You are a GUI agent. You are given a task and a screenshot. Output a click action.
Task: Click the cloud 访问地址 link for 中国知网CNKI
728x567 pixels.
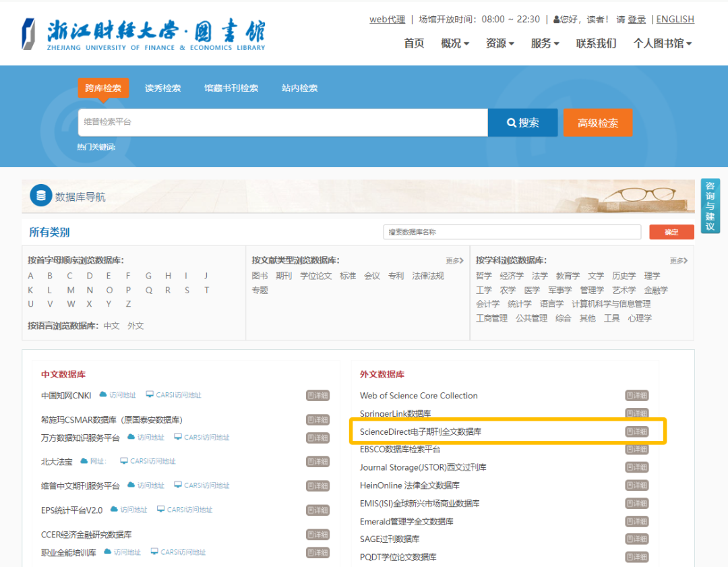118,395
